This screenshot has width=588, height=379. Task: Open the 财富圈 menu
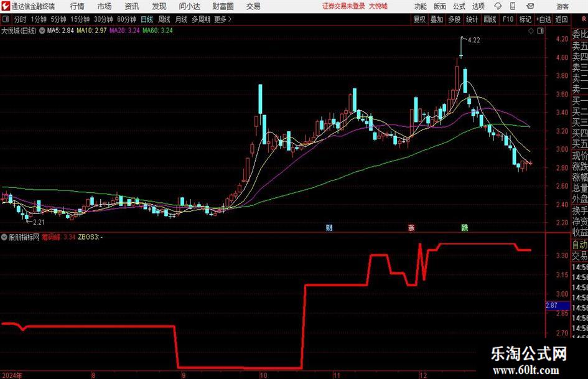223,6
